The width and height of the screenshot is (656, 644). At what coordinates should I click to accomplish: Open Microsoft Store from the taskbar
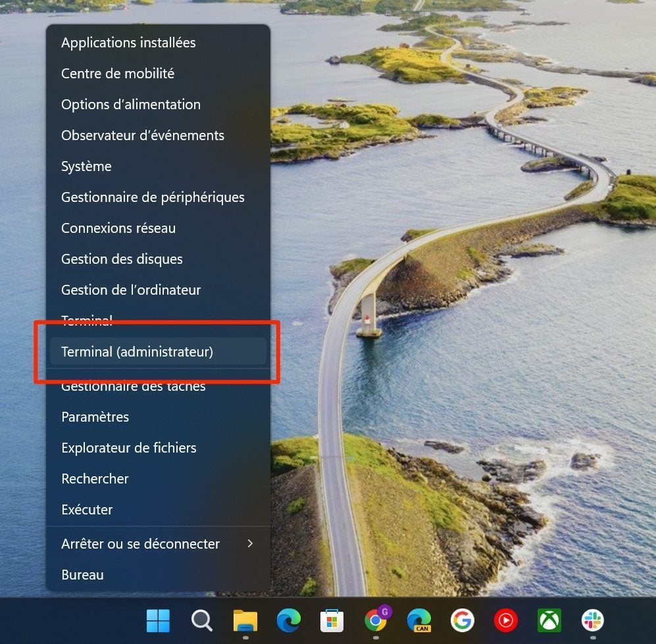pyautogui.click(x=332, y=620)
